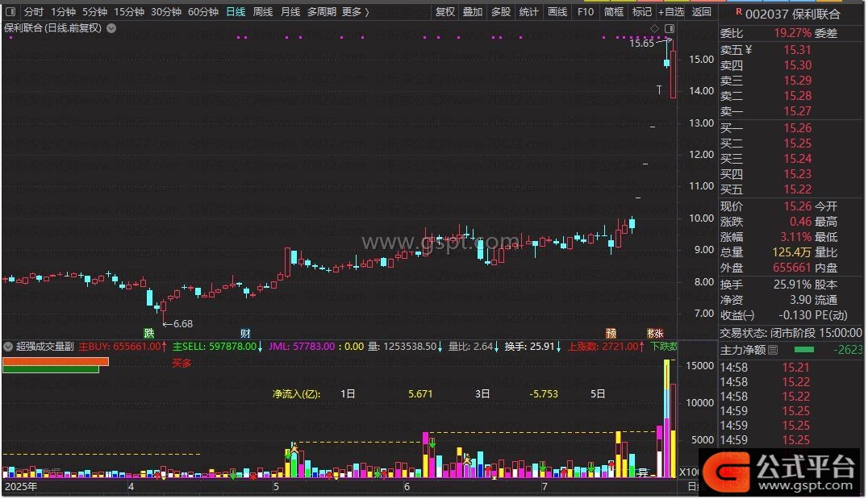Switch to 月线 monthly chart
The height and width of the screenshot is (499, 868).
tap(290, 11)
